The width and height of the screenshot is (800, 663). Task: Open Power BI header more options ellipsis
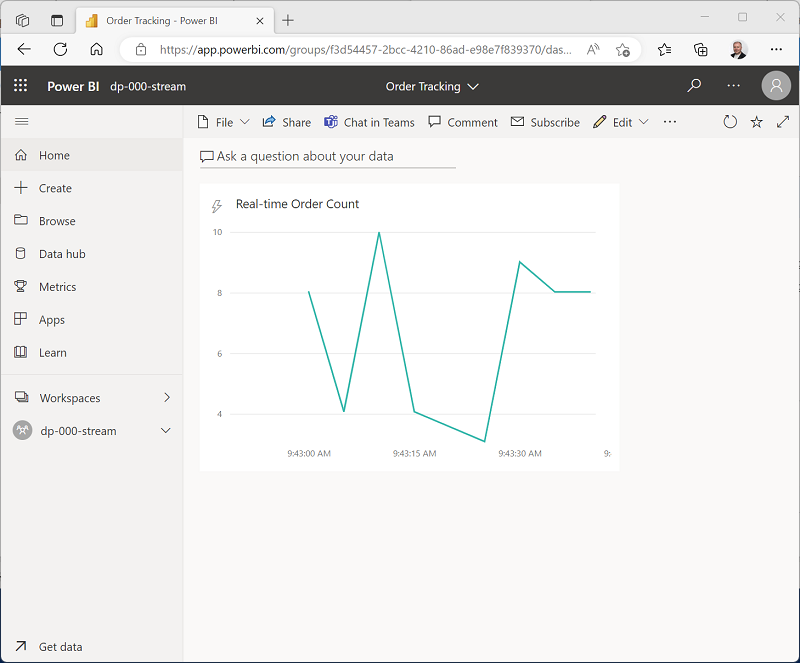coord(734,85)
